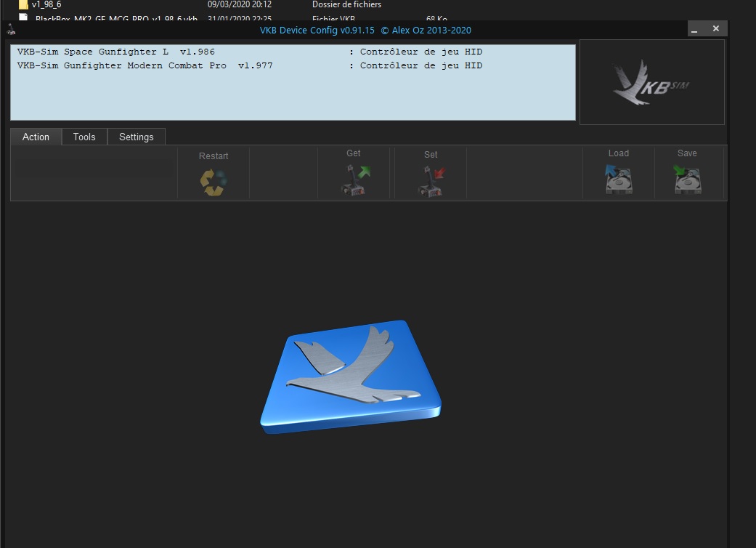The height and width of the screenshot is (548, 756).
Task: Click the Save profile disk icon
Action: click(x=688, y=179)
